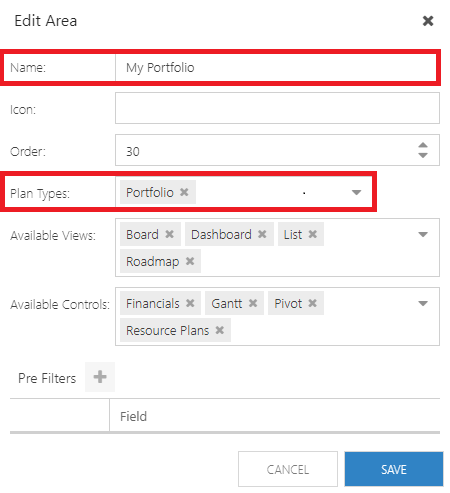Remove the List view tag
The width and height of the screenshot is (450, 493).
pyautogui.click(x=312, y=234)
